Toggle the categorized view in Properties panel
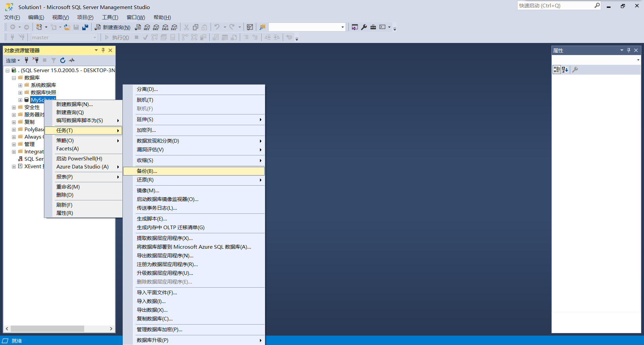The width and height of the screenshot is (644, 345). pyautogui.click(x=557, y=69)
